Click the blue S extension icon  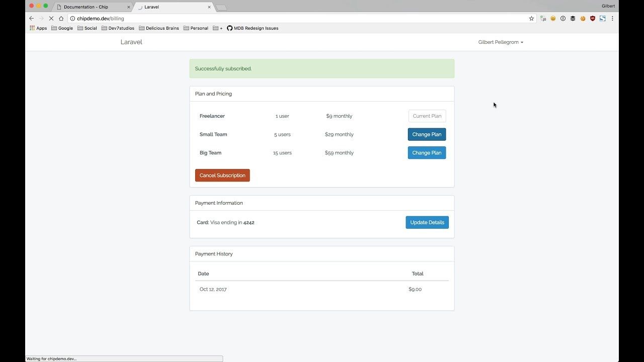click(602, 18)
